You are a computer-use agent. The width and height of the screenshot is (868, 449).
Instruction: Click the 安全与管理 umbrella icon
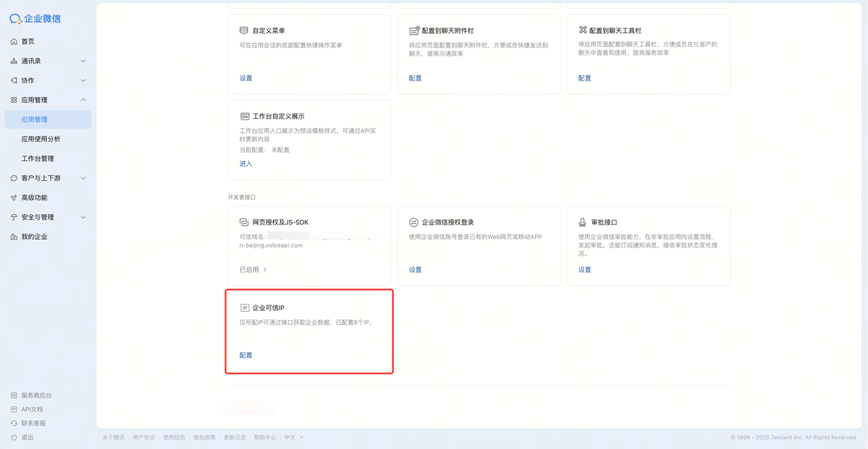coord(14,218)
